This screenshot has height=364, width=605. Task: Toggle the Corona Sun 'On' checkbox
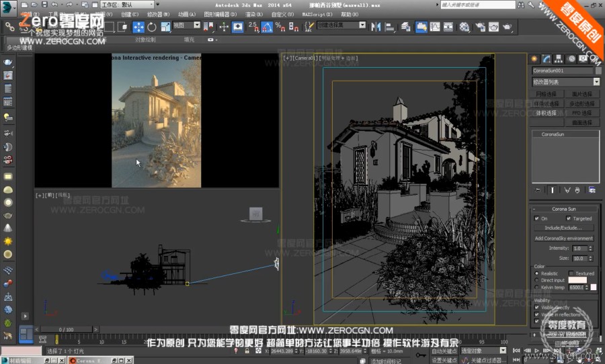coord(536,218)
